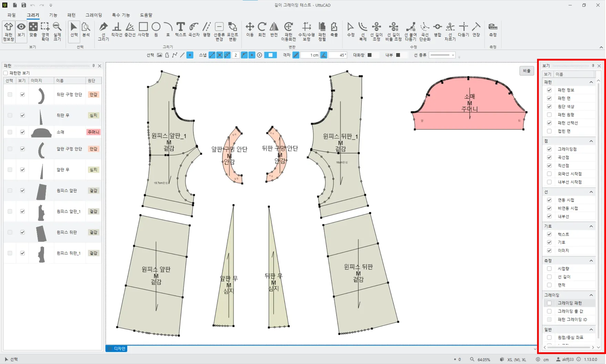Click the 곡선 단순화 curve simplify tool

[x=425, y=32]
